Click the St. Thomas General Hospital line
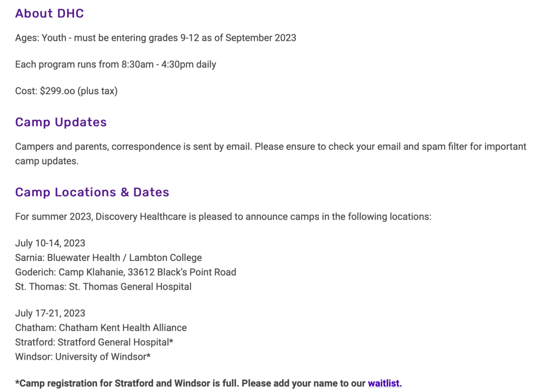The image size is (544, 392). tap(103, 287)
